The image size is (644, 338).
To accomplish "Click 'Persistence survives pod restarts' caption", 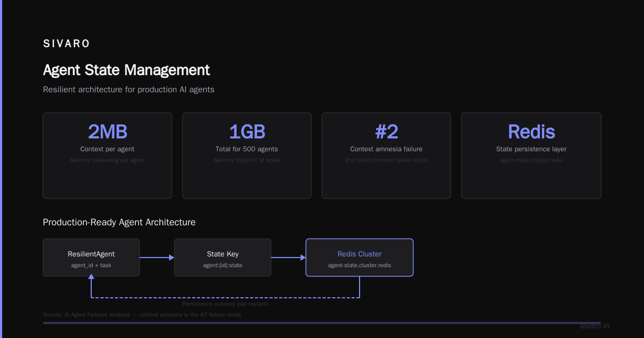I will coord(225,304).
